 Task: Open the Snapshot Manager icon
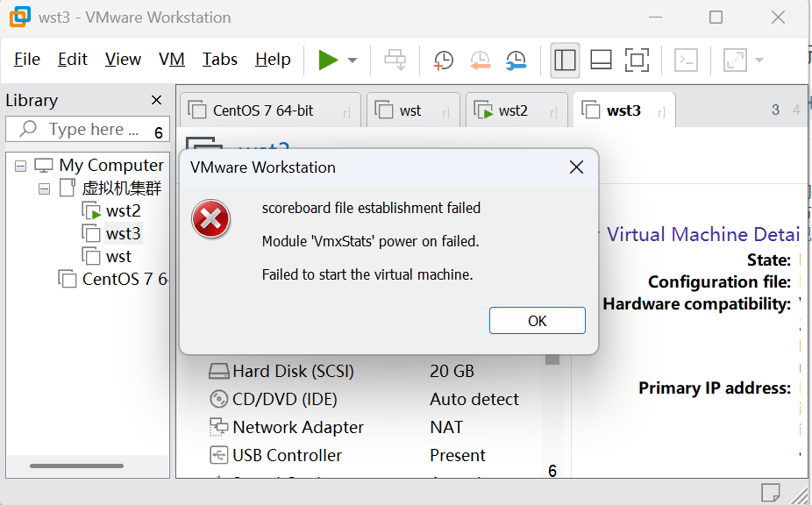tap(516, 60)
